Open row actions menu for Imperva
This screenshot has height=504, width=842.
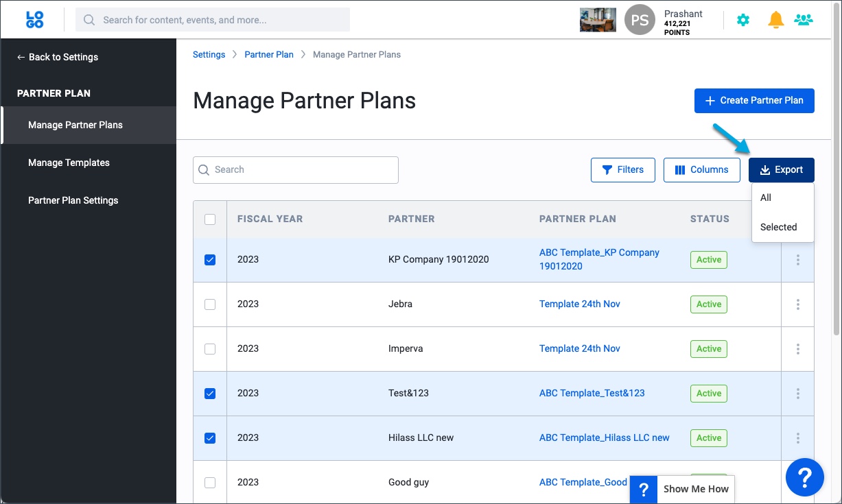coord(797,349)
